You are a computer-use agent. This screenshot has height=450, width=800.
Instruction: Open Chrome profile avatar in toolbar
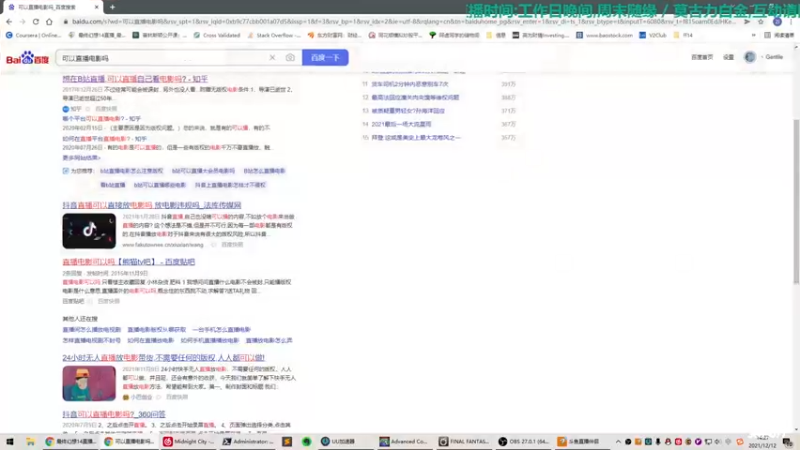click(x=777, y=21)
